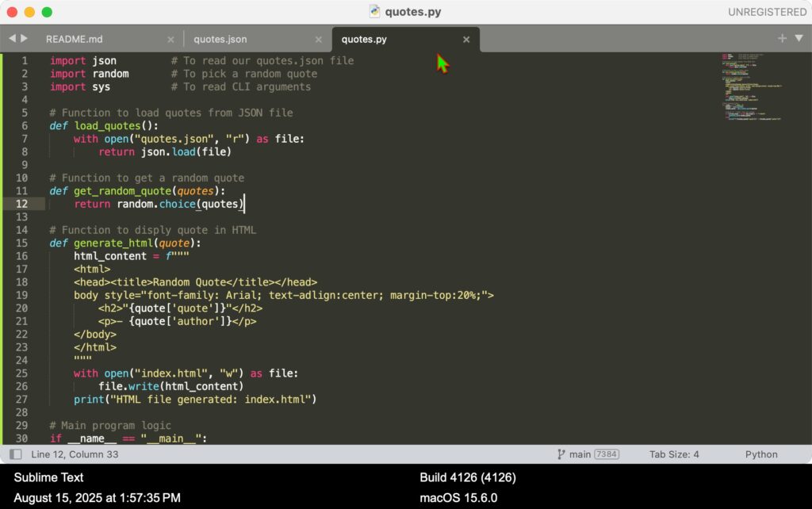
Task: Click the left tab navigation arrow
Action: coord(12,39)
